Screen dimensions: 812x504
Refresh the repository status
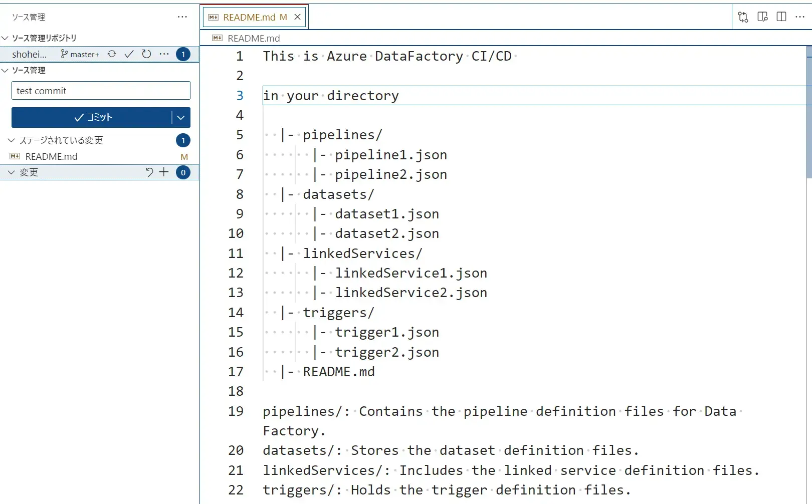tap(146, 54)
